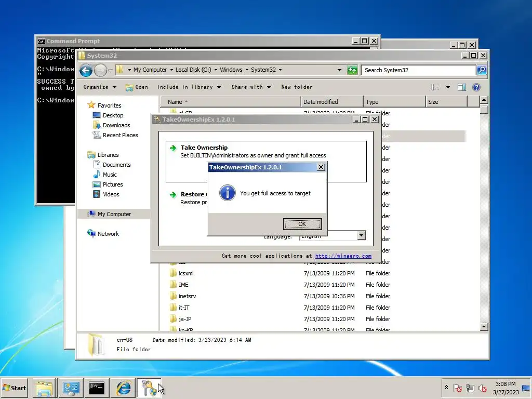Screen dimensions: 532x399
Task: Click TakeOwnershipEx taskbar icon
Action: (149, 388)
